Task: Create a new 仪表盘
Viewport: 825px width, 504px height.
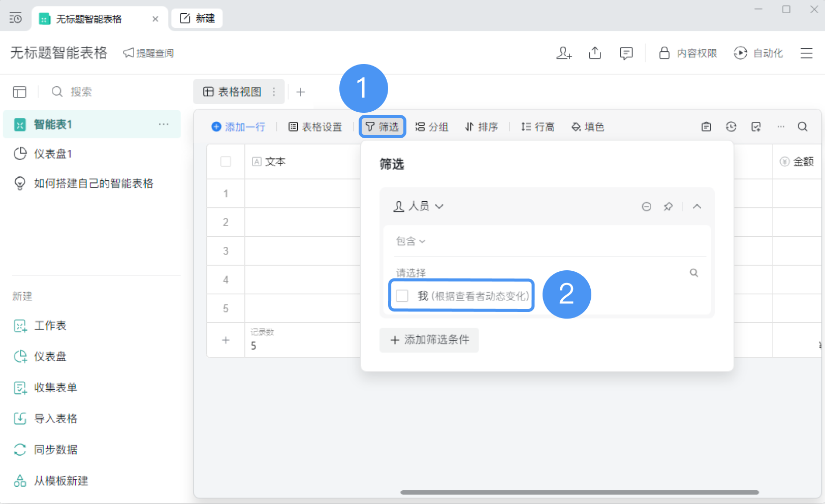Action: click(x=40, y=357)
